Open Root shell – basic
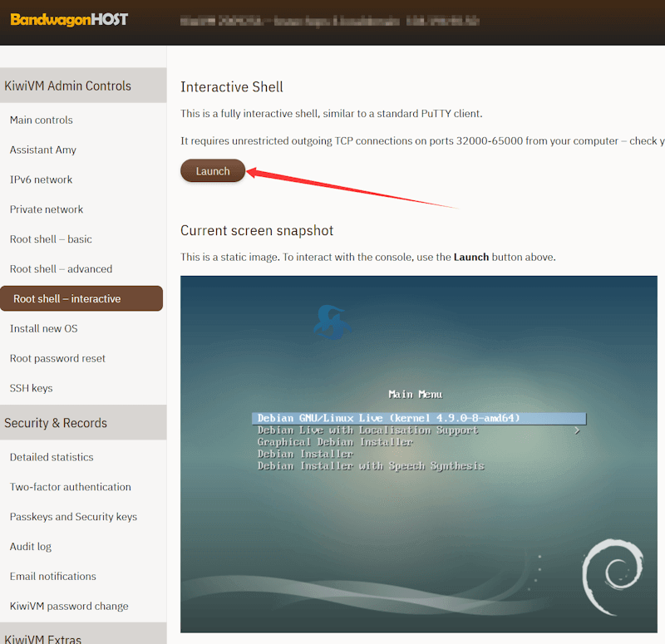The width and height of the screenshot is (665, 644). (x=51, y=239)
